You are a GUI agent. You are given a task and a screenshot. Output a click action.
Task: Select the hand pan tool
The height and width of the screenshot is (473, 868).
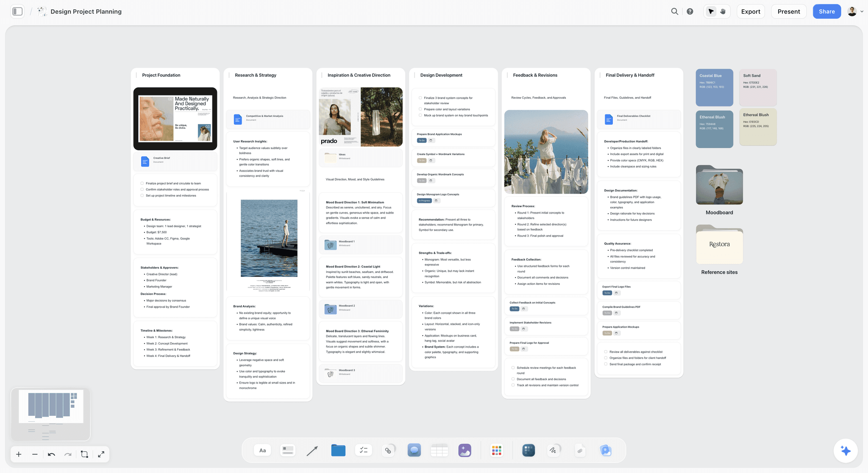(x=723, y=11)
